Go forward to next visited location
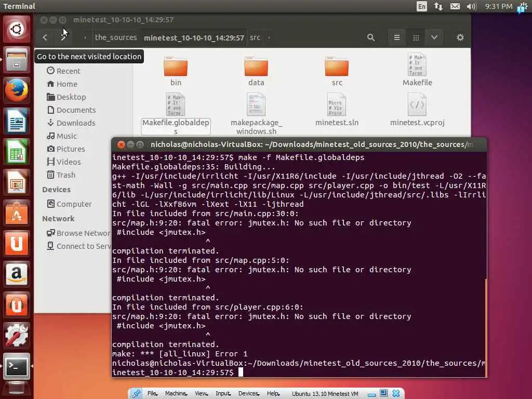Screen dimensions: 532x399 click(x=63, y=37)
